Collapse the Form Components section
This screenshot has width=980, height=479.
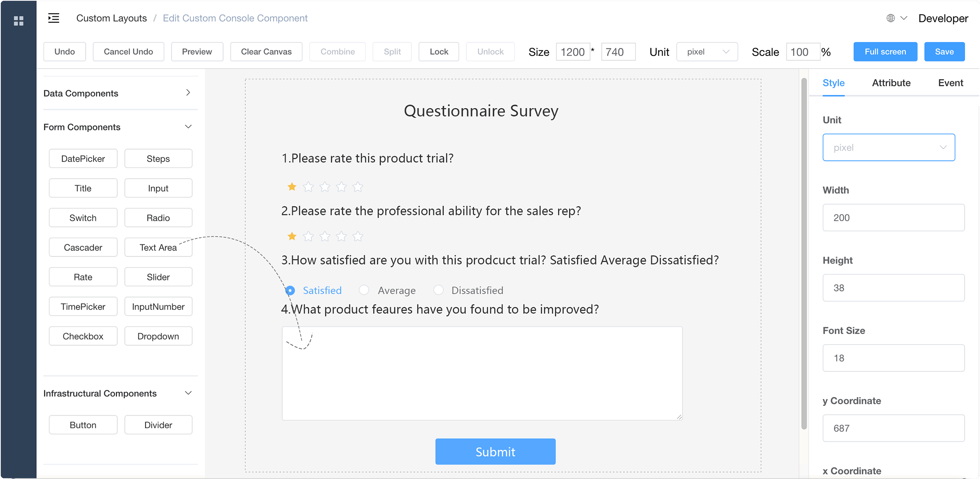click(x=188, y=127)
